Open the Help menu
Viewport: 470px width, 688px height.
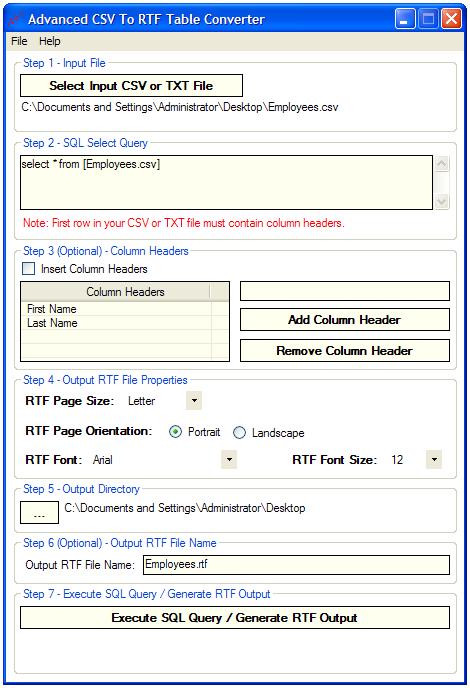pyautogui.click(x=50, y=41)
